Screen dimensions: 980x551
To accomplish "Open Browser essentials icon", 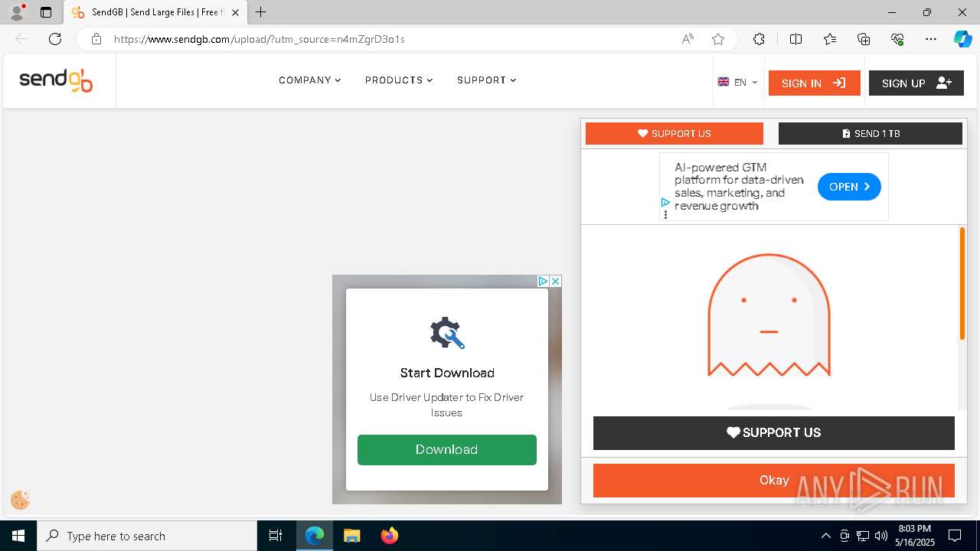I will pos(897,39).
